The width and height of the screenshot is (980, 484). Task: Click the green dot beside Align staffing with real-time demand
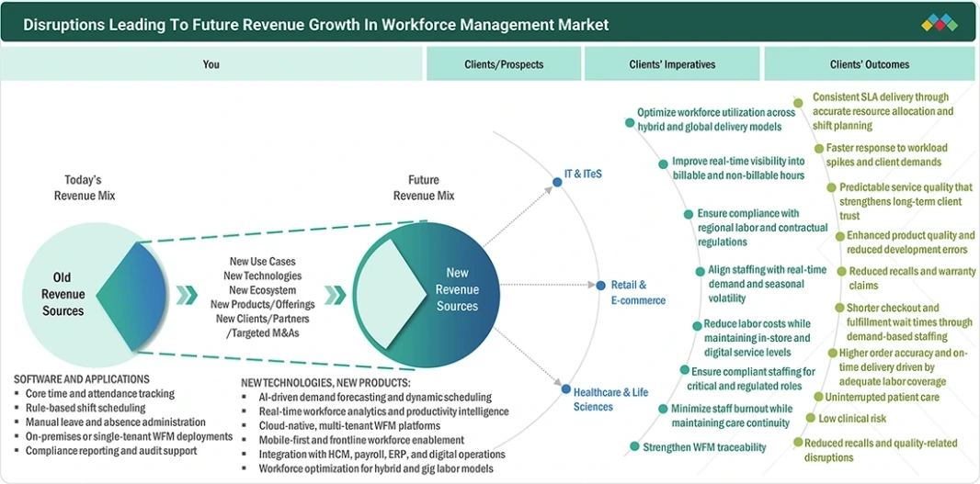tap(700, 272)
